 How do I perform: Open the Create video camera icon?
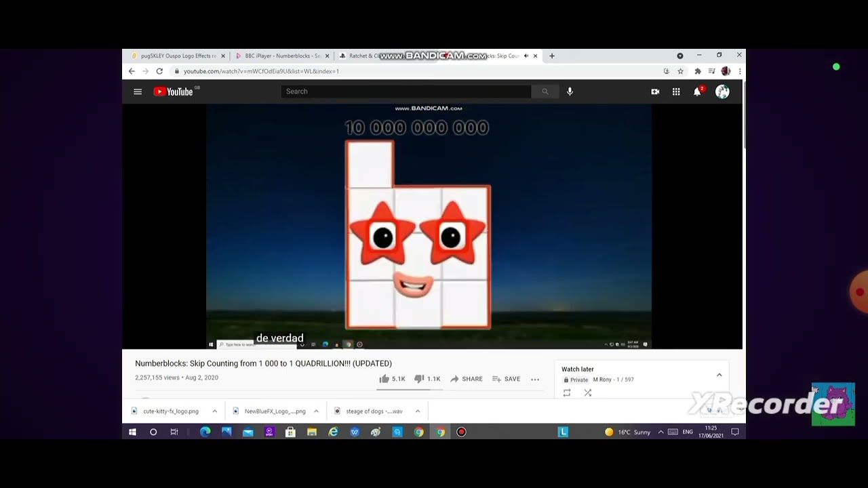pos(655,91)
